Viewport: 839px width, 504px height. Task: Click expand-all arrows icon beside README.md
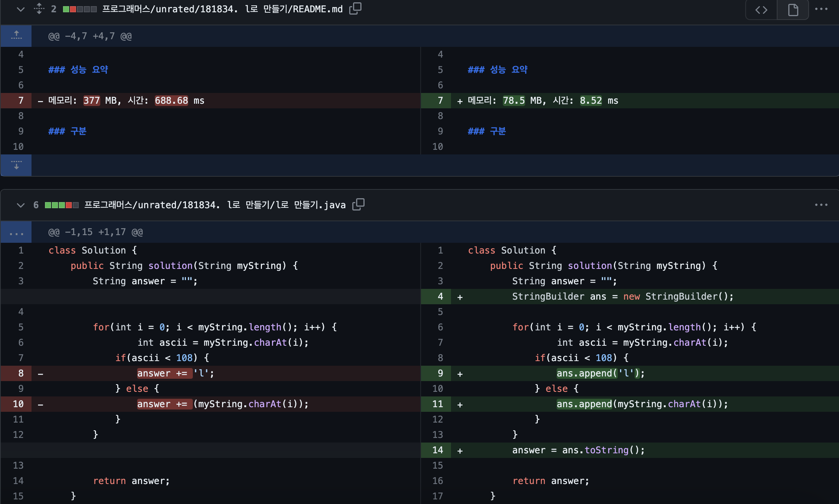39,8
